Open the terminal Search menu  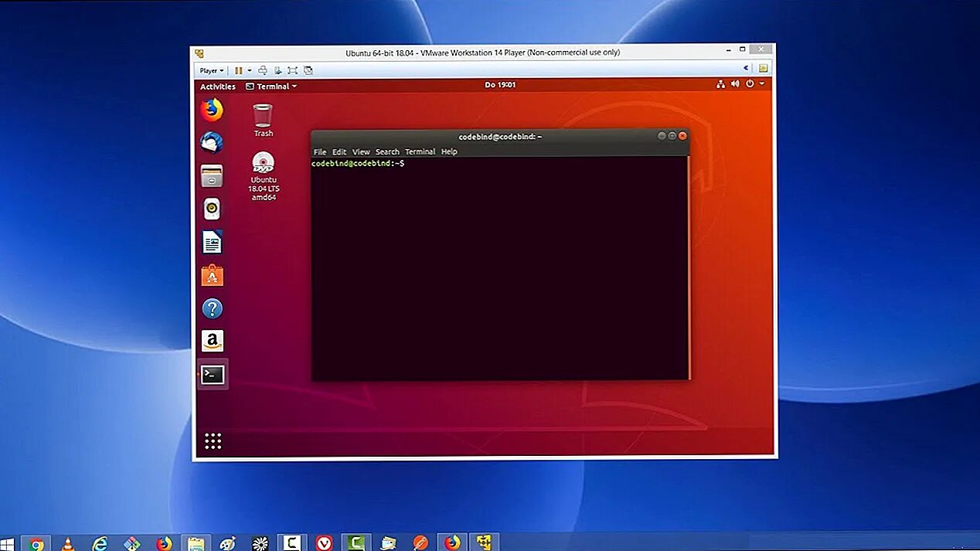click(x=387, y=151)
